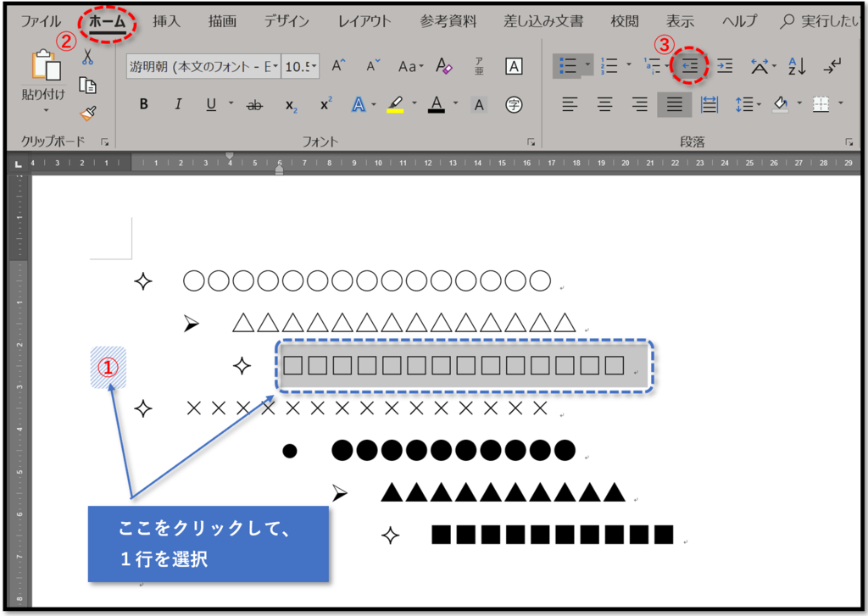Click the Enclose Characters icon
The height and width of the screenshot is (616, 868).
[512, 104]
